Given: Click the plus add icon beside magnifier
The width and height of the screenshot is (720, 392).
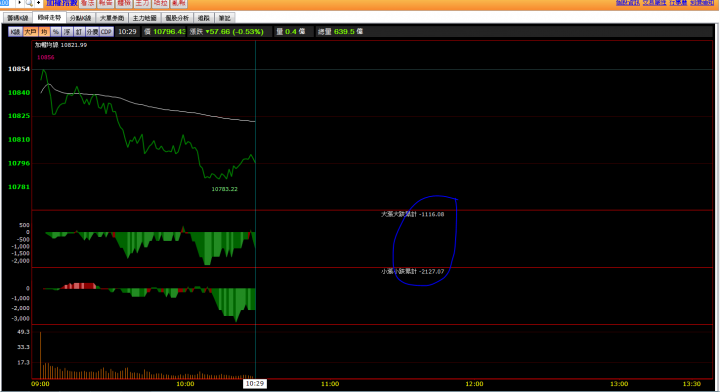Looking at the screenshot, I should (39, 3).
